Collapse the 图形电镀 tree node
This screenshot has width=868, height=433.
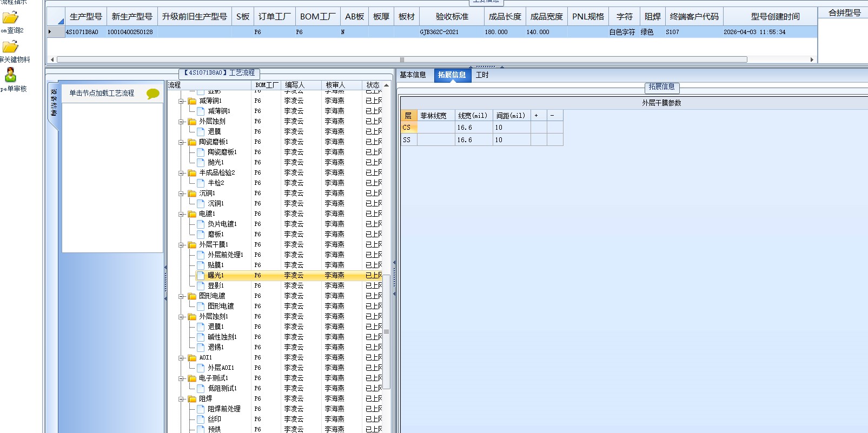tap(181, 296)
